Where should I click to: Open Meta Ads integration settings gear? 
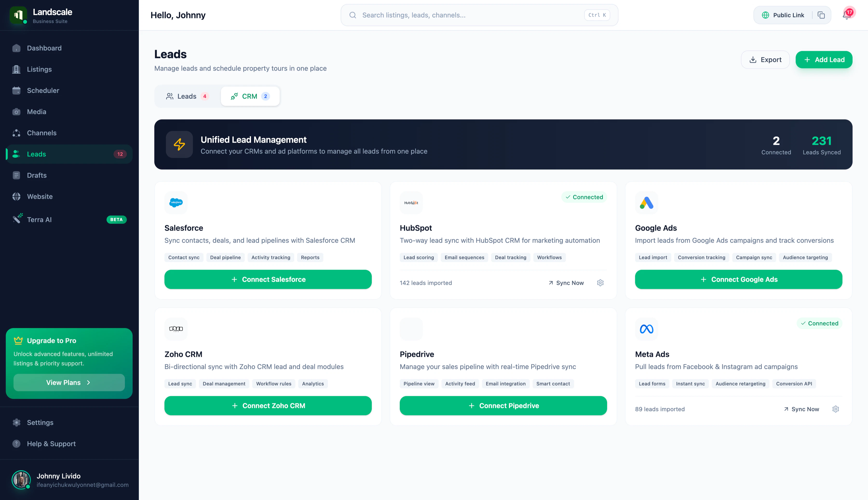pos(835,409)
